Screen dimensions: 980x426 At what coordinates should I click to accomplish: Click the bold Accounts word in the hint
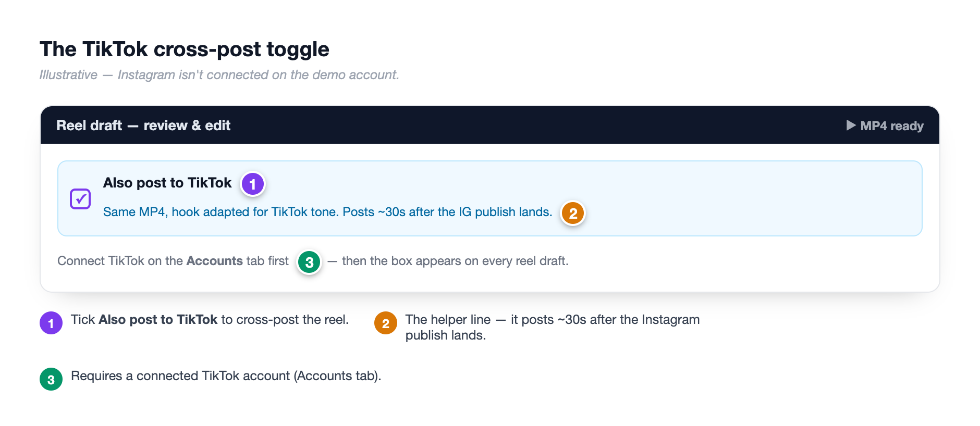(x=215, y=261)
